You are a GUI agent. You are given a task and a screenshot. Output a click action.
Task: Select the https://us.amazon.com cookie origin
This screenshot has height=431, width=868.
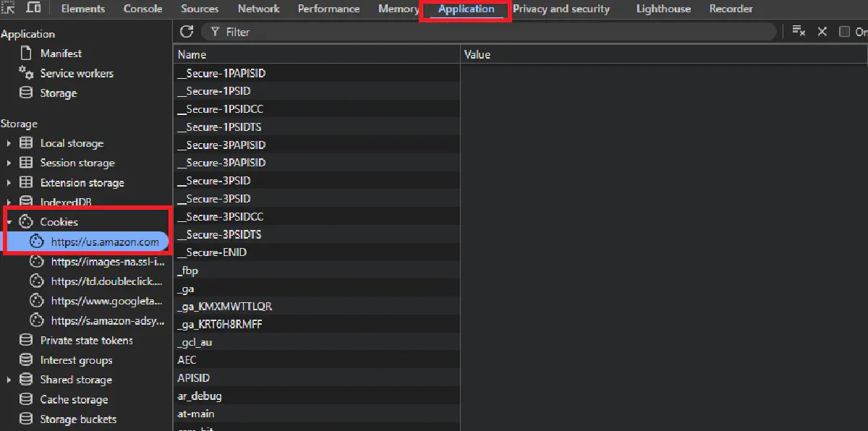tap(104, 242)
